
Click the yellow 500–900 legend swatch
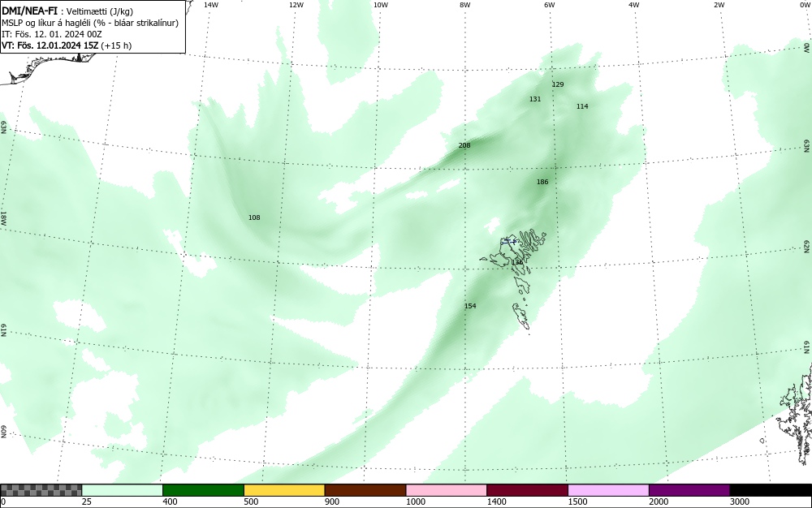coord(284,490)
